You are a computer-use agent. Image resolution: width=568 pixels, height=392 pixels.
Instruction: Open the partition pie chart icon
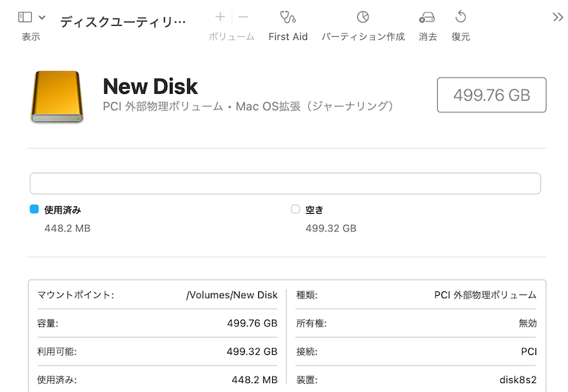(362, 17)
